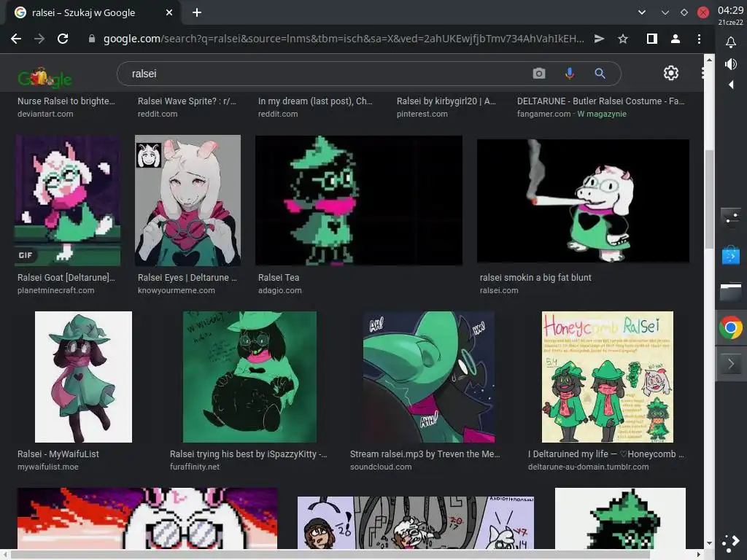The image size is (747, 560).
Task: Click deltarune-au-domain.tumblr.com source text
Action: [589, 467]
